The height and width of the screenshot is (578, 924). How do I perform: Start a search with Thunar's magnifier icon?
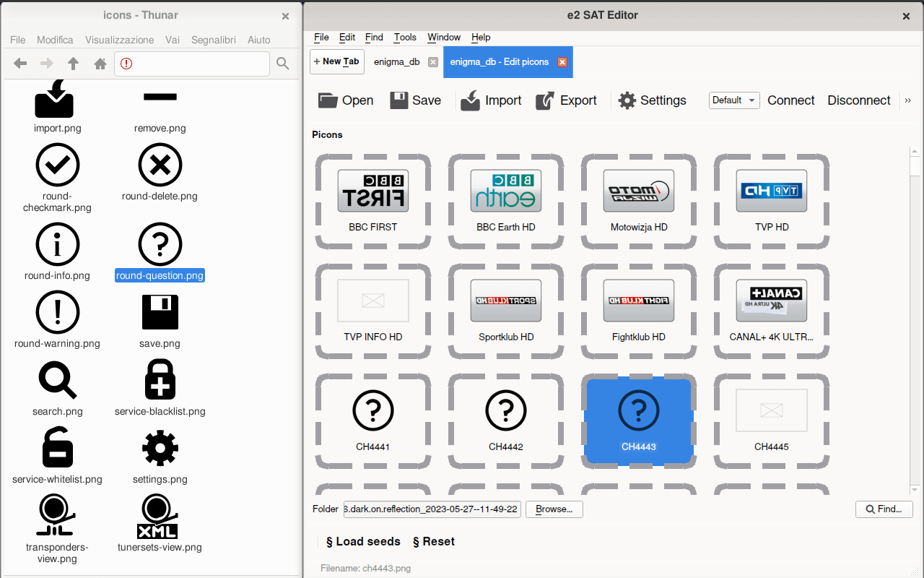point(282,64)
